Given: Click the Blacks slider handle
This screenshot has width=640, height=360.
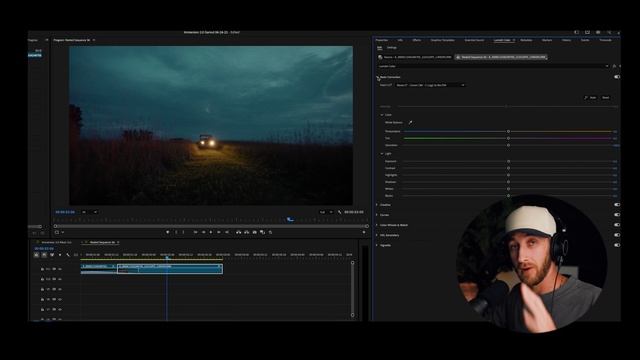Looking at the screenshot, I should pos(508,196).
